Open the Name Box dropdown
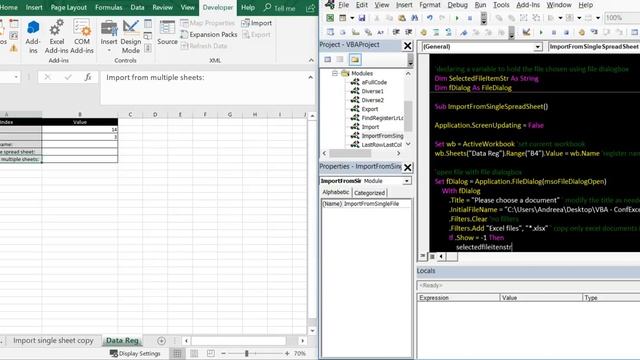The image size is (640, 360). pyautogui.click(x=16, y=77)
